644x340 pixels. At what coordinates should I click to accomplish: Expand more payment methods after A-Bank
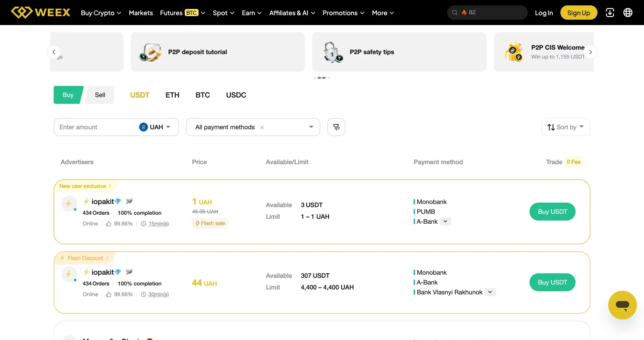point(445,221)
